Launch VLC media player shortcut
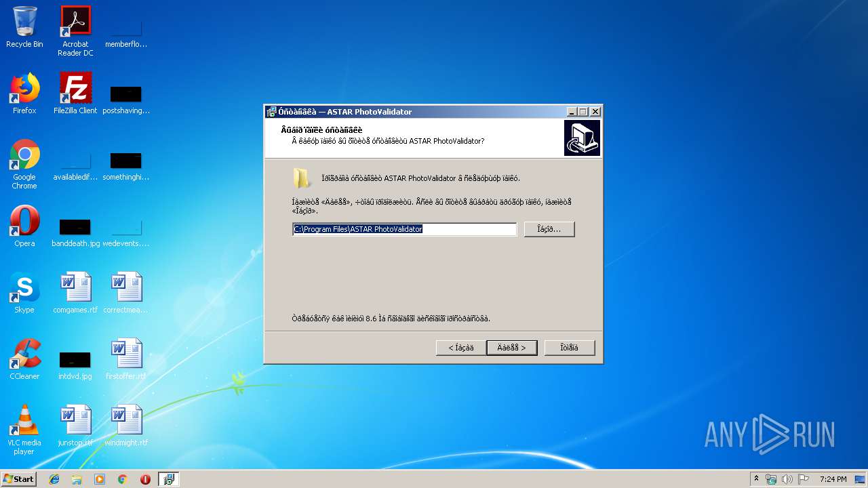Screen dimensions: 868x488 click(24, 430)
